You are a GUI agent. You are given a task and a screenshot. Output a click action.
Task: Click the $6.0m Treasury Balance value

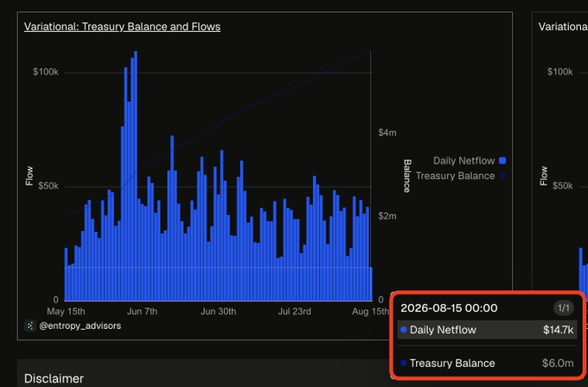pos(558,363)
